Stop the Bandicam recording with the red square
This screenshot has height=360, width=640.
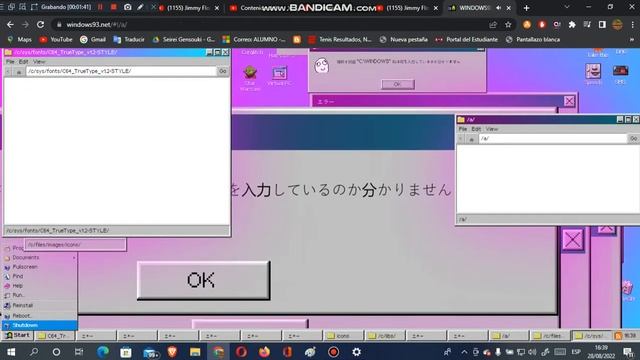click(x=114, y=7)
